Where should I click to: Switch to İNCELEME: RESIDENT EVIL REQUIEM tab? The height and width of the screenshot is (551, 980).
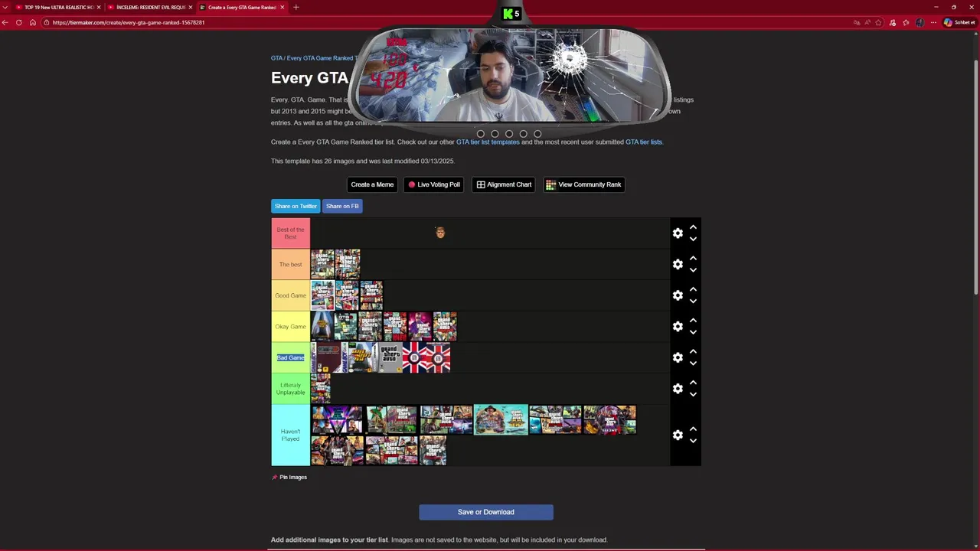point(150,7)
